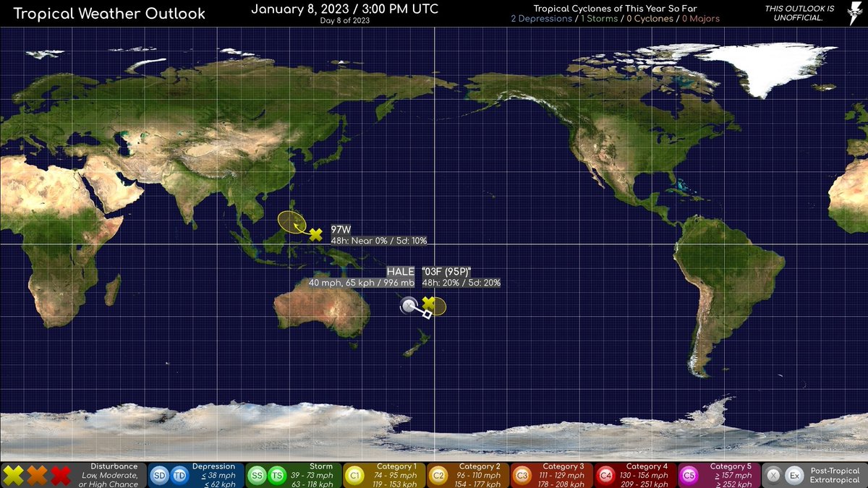This screenshot has width=868, height=488.
Task: Click the C4 Category 4 legend icon
Action: (605, 476)
